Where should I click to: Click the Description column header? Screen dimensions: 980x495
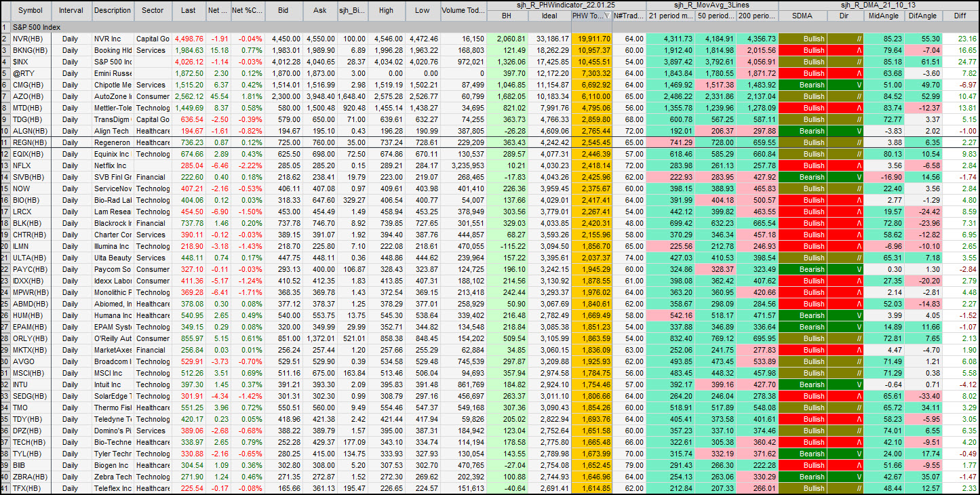(113, 11)
